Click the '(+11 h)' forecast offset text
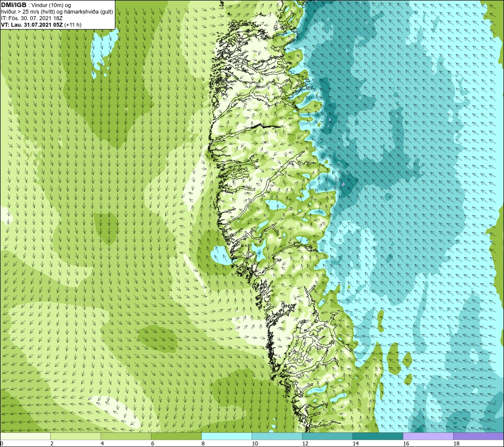504x447 pixels. tap(73, 25)
